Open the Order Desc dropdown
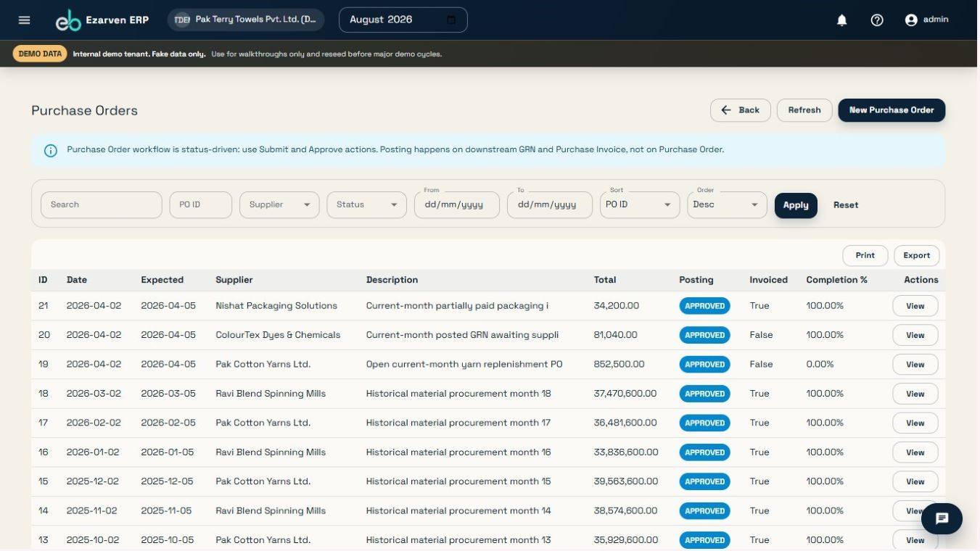This screenshot has height=551, width=980. click(727, 205)
